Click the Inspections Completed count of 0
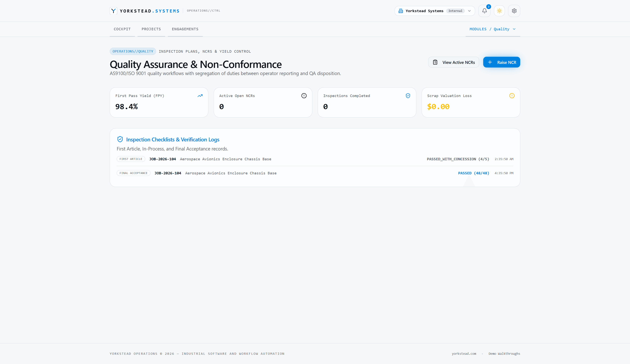The height and width of the screenshot is (364, 630). click(325, 107)
